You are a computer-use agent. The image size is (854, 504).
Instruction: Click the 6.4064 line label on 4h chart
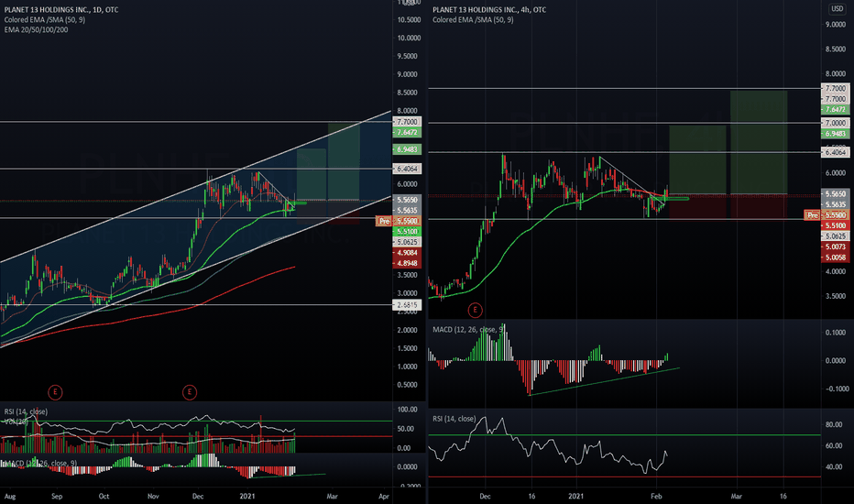pyautogui.click(x=835, y=152)
